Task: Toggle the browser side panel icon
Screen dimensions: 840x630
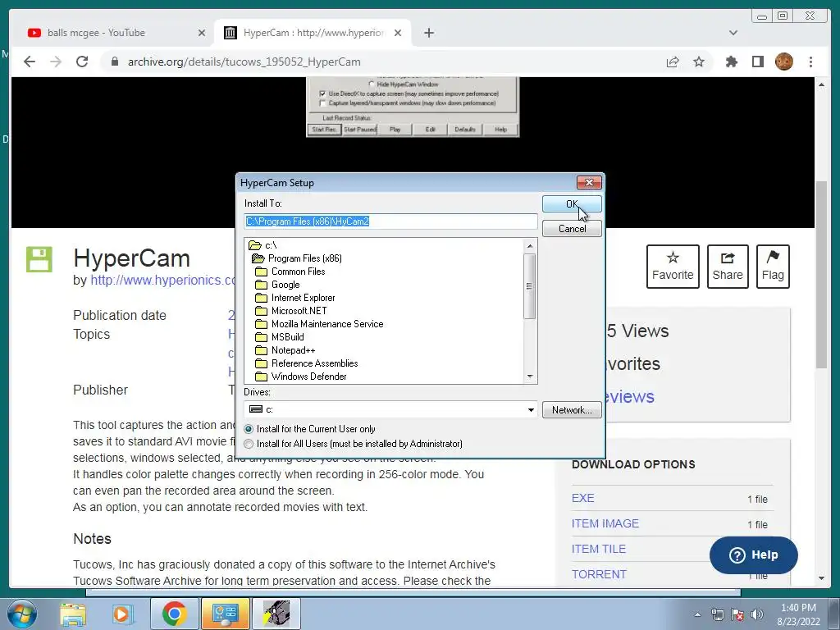Action: pos(757,62)
